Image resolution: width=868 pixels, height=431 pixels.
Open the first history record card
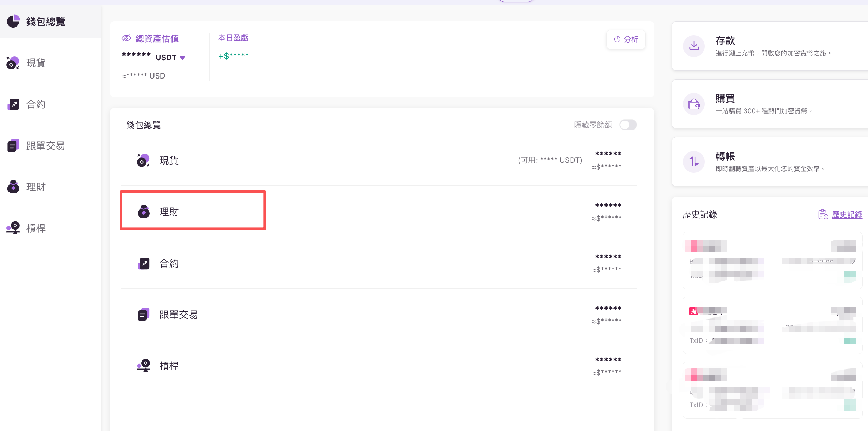click(x=772, y=260)
